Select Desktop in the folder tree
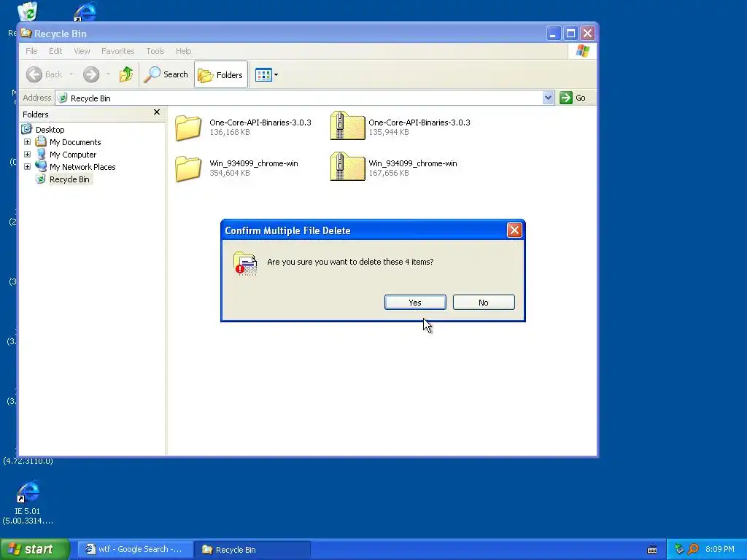The width and height of the screenshot is (747, 560). pos(50,130)
